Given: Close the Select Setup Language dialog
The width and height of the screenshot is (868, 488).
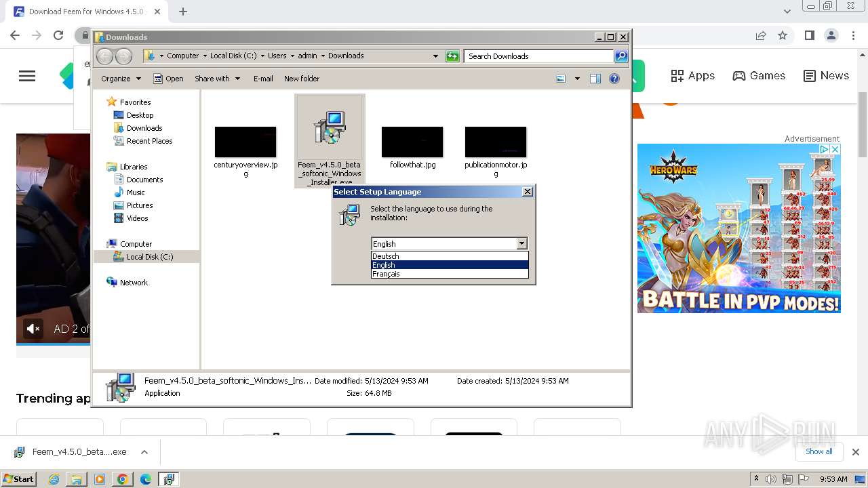Looking at the screenshot, I should [x=528, y=192].
